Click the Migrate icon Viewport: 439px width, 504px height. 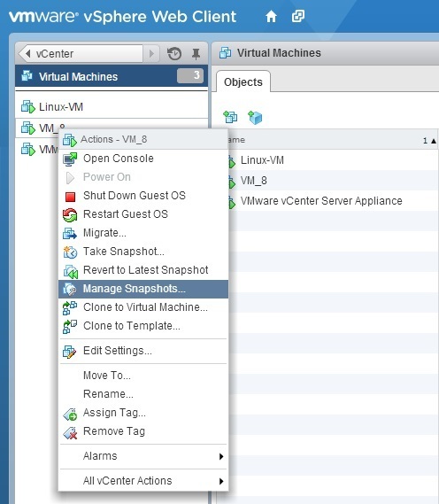[x=70, y=233]
